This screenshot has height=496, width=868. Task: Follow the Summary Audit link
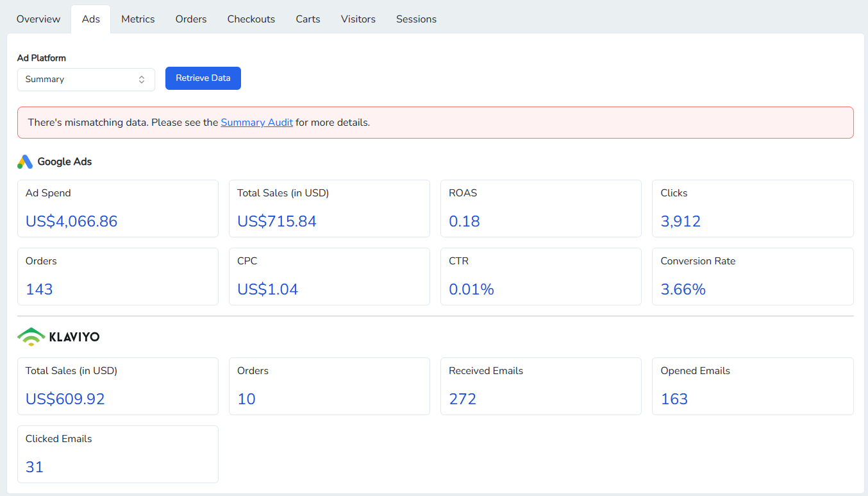257,123
